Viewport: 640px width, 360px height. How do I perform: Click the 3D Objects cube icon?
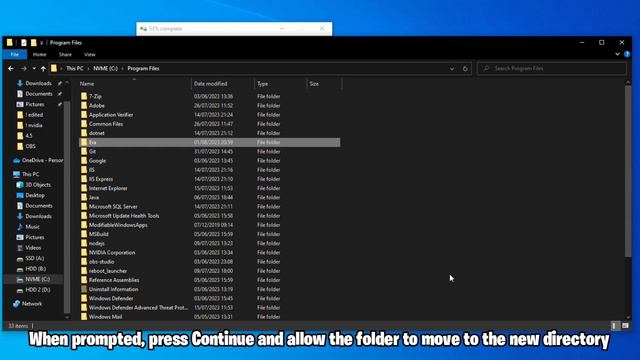(x=20, y=184)
